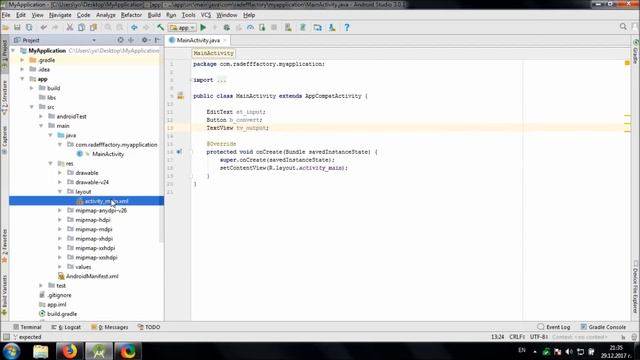This screenshot has width=640, height=360.
Task: Open Project Structure toolbar icon
Action: click(318, 27)
